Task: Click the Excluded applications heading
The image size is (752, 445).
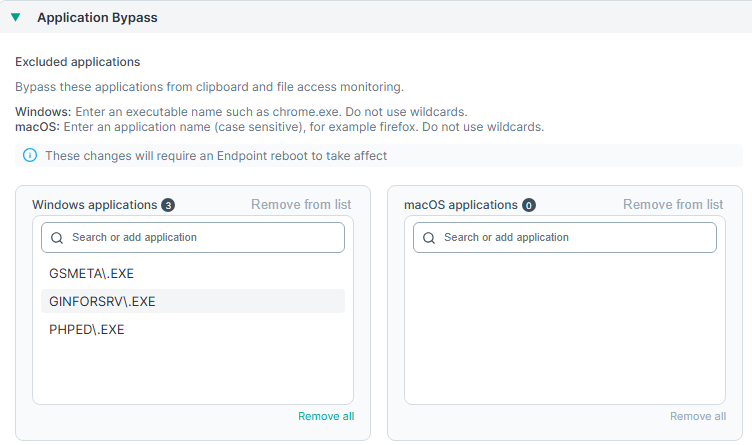Action: point(77,62)
